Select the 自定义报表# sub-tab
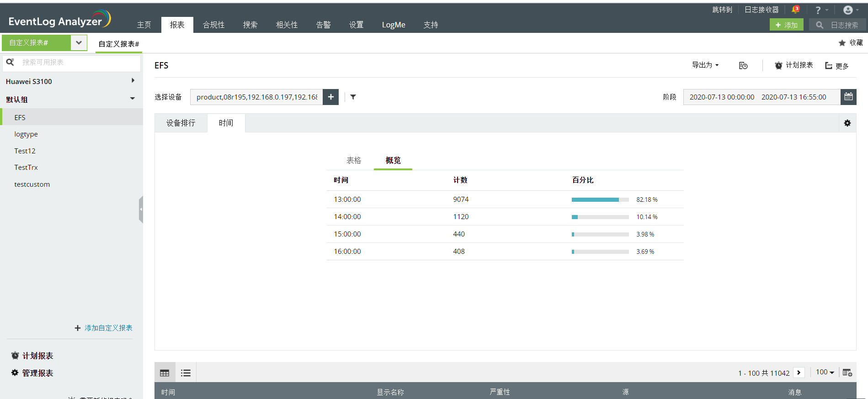The height and width of the screenshot is (399, 868). coord(119,44)
